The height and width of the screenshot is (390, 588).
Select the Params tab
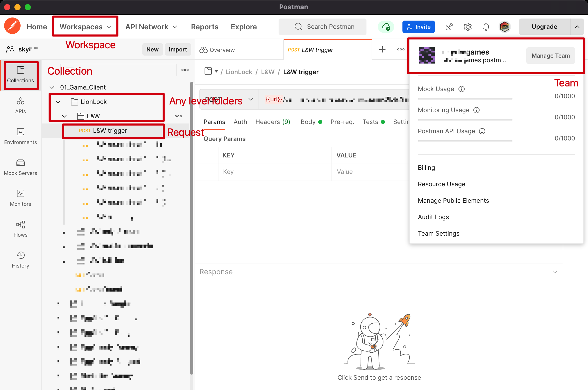(x=214, y=122)
